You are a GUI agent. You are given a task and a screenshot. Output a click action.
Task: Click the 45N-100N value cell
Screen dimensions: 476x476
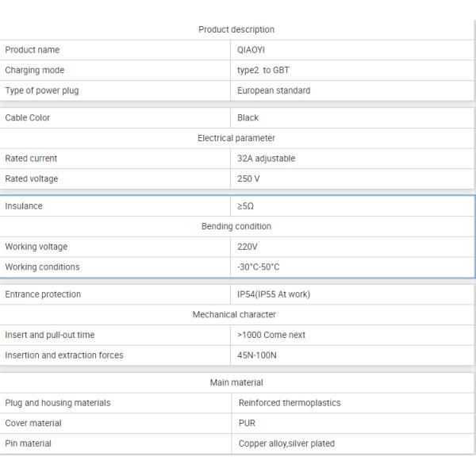click(255, 355)
